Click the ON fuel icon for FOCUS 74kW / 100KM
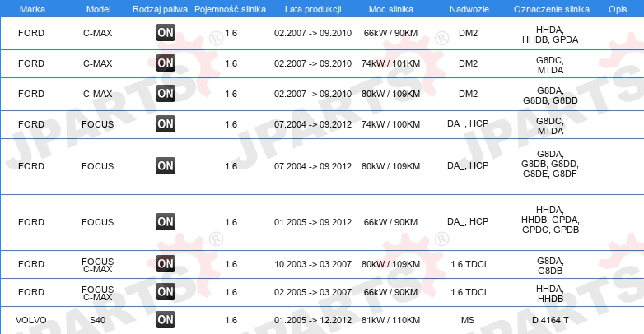Viewport: 644px width, 334px height. 166,124
